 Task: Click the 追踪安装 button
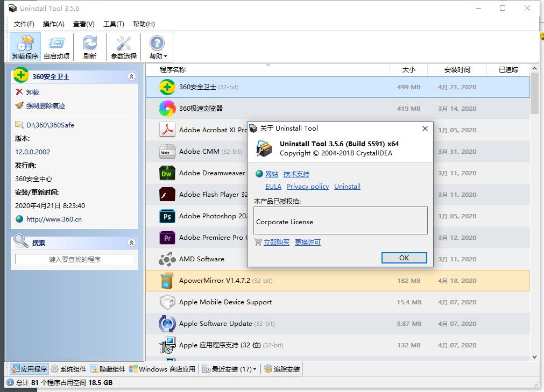tap(282, 369)
